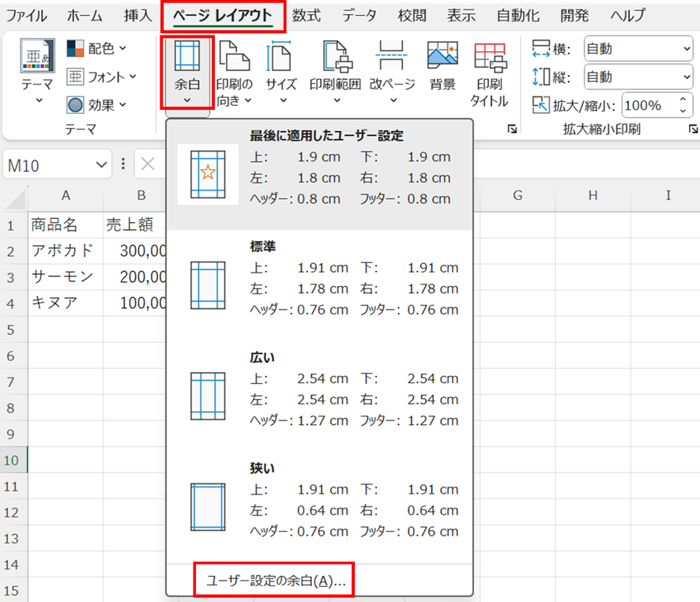Switch to the 挿入 ribbon tab
The height and width of the screenshot is (602, 700).
pos(138,15)
